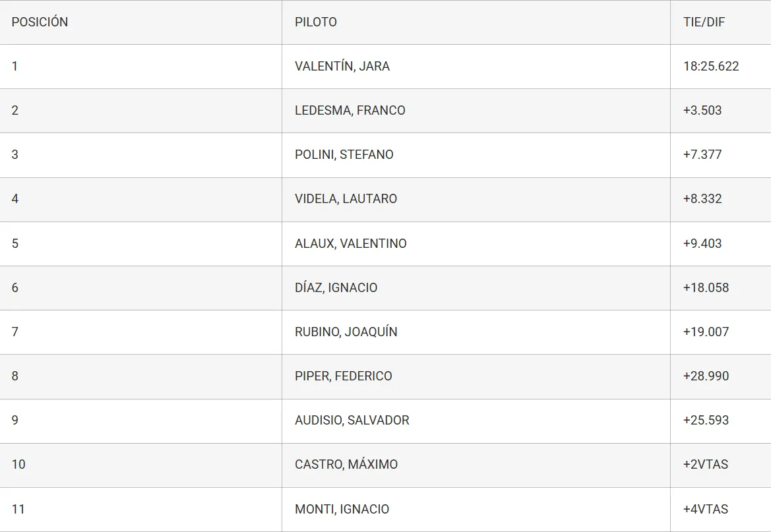Image resolution: width=771 pixels, height=532 pixels.
Task: Select the MONTI, IGNACIO entry
Action: [x=342, y=509]
